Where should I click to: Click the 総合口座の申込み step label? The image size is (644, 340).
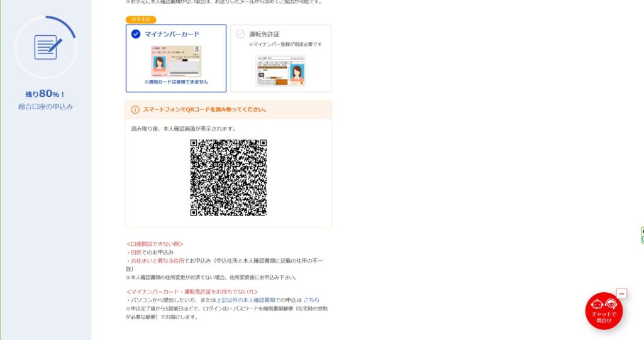coord(45,107)
